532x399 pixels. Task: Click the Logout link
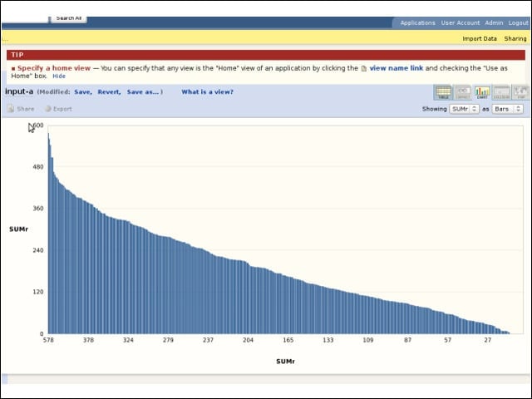point(518,22)
